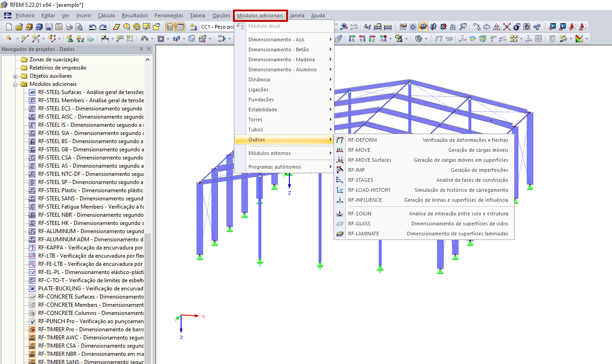This screenshot has height=364, width=612.
Task: Open the Resultados menu
Action: (135, 15)
